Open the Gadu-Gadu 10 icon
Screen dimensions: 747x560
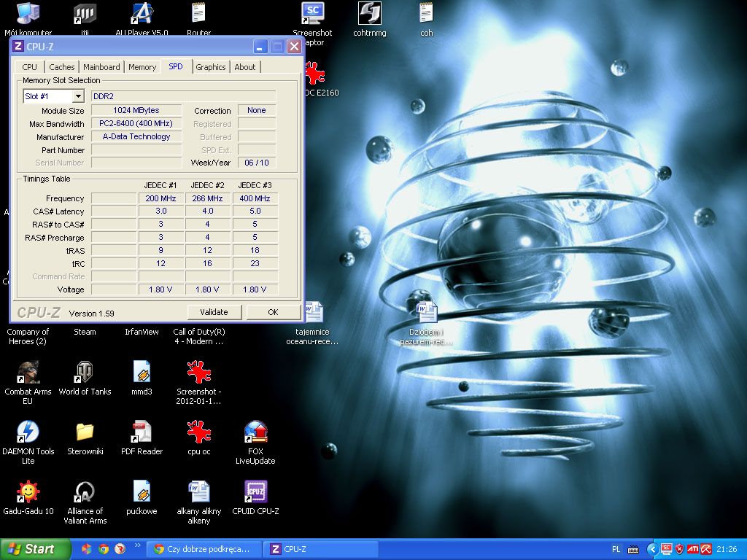click(x=28, y=492)
